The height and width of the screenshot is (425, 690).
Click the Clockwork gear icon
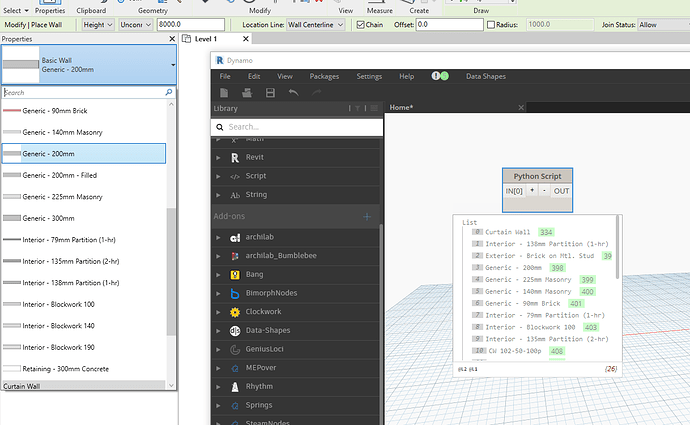point(235,312)
